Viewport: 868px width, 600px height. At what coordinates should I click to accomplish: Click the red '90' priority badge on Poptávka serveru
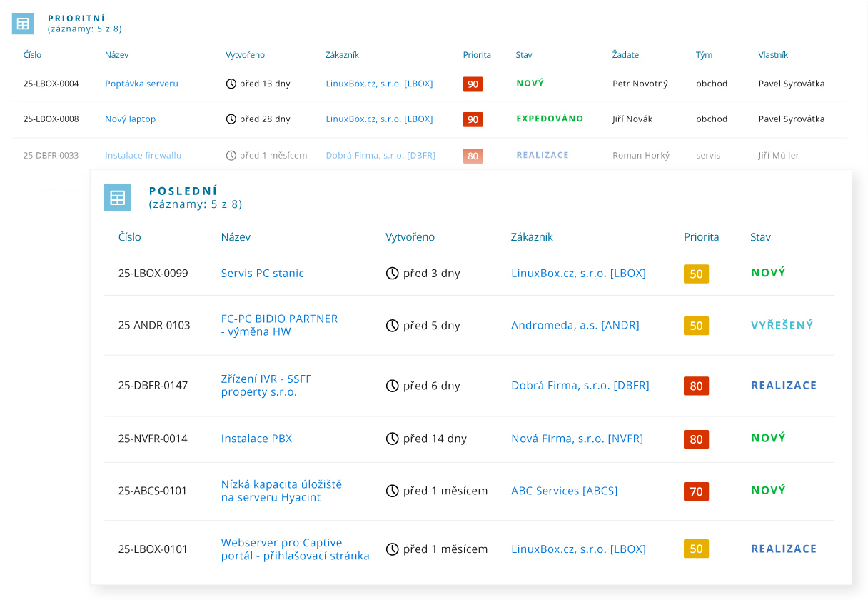[x=473, y=84]
